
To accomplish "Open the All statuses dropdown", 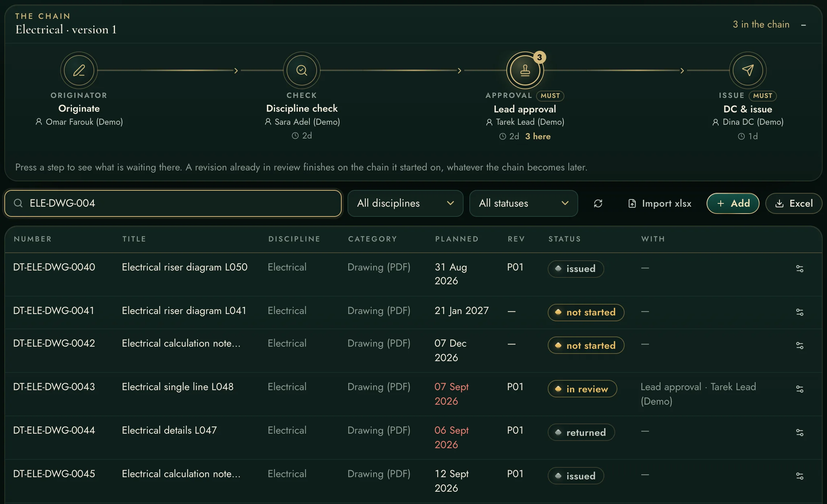I will tap(523, 203).
